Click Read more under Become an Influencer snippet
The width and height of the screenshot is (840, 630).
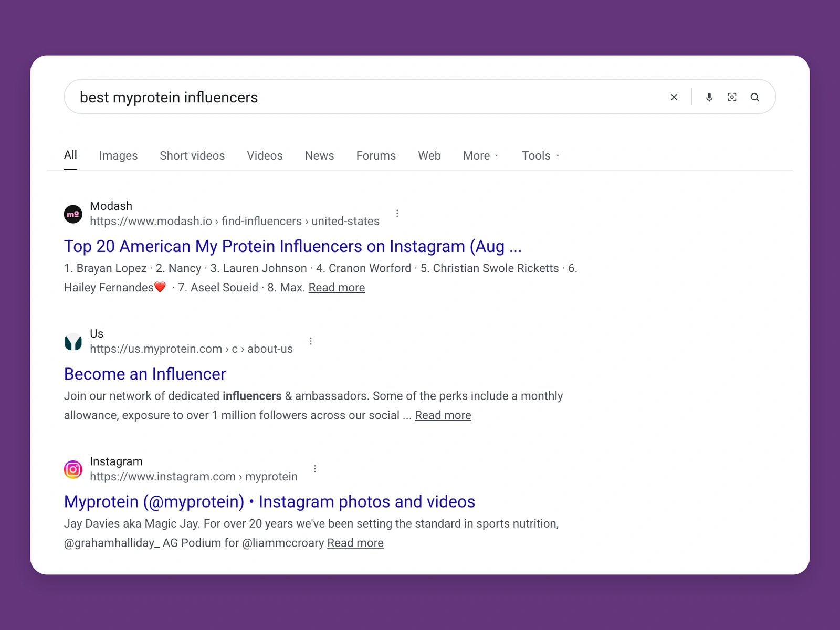click(x=443, y=415)
